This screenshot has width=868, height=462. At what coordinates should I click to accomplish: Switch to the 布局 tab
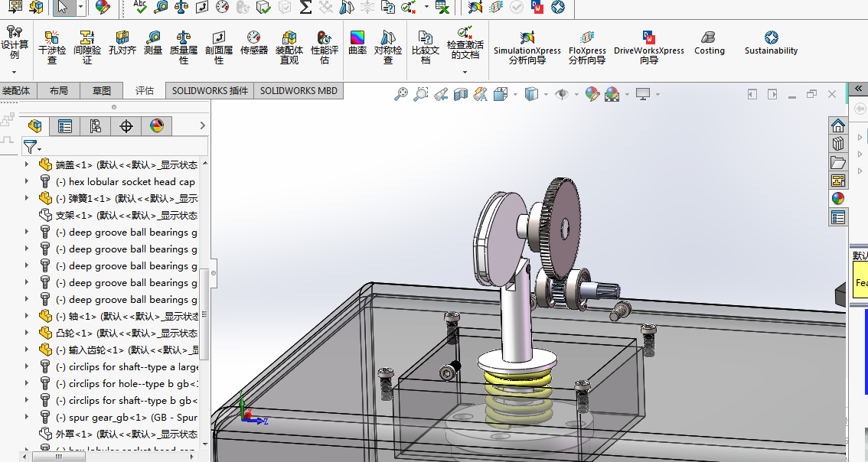(x=59, y=91)
